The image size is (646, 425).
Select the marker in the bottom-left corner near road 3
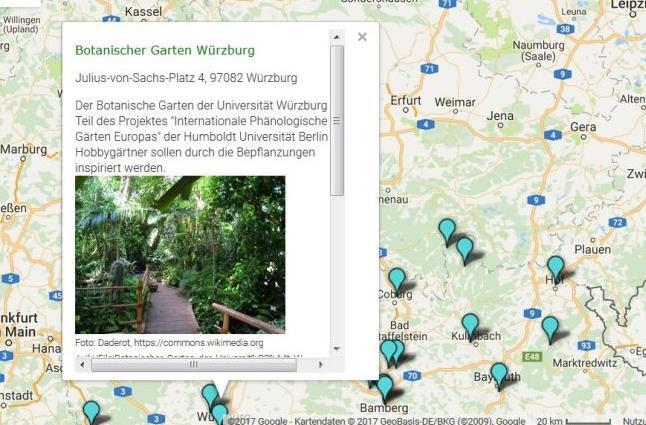click(x=91, y=412)
